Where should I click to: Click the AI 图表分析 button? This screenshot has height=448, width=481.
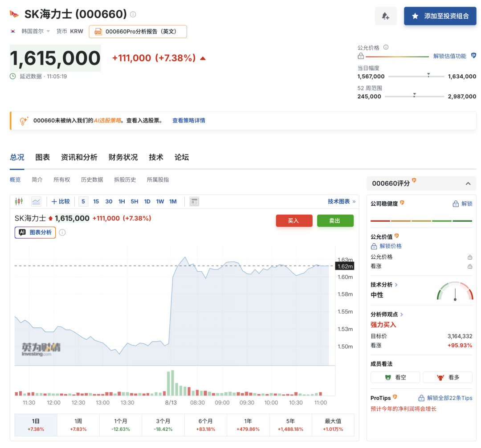click(x=35, y=232)
